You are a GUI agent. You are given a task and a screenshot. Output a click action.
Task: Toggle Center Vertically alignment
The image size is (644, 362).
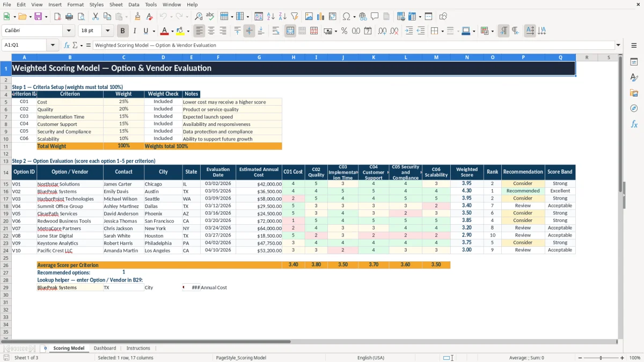click(249, 31)
